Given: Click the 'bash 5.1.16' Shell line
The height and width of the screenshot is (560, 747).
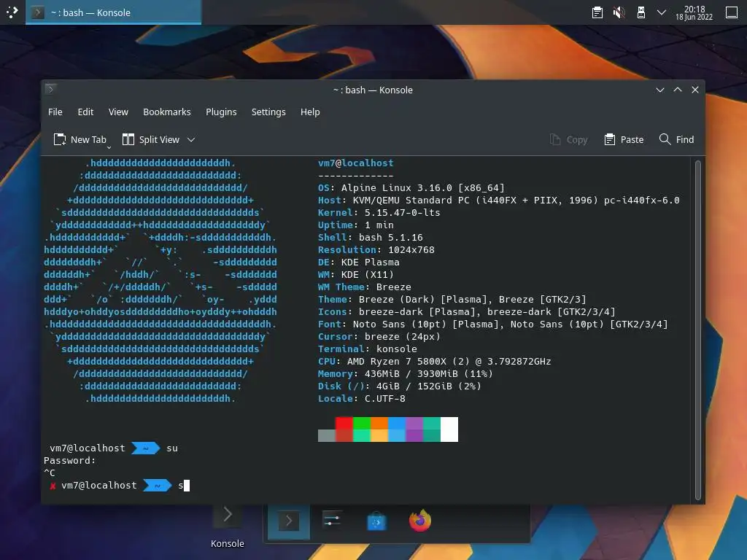Looking at the screenshot, I should tap(370, 237).
